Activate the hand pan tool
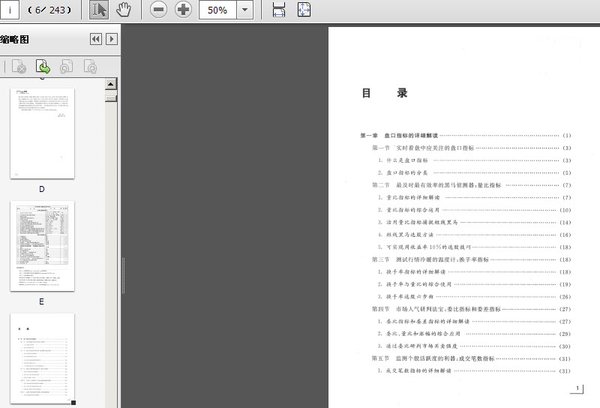This screenshot has height=408, width=600. 123,10
